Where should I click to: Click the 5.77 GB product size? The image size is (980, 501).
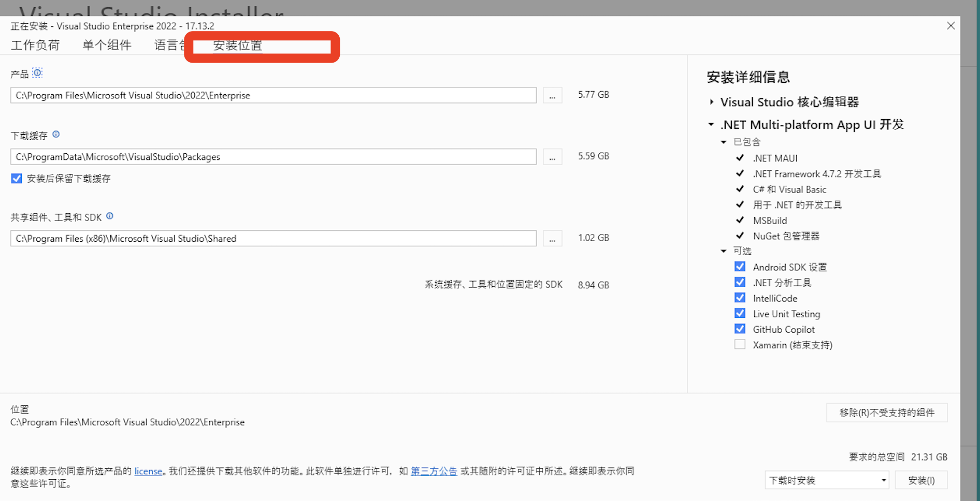pos(594,95)
